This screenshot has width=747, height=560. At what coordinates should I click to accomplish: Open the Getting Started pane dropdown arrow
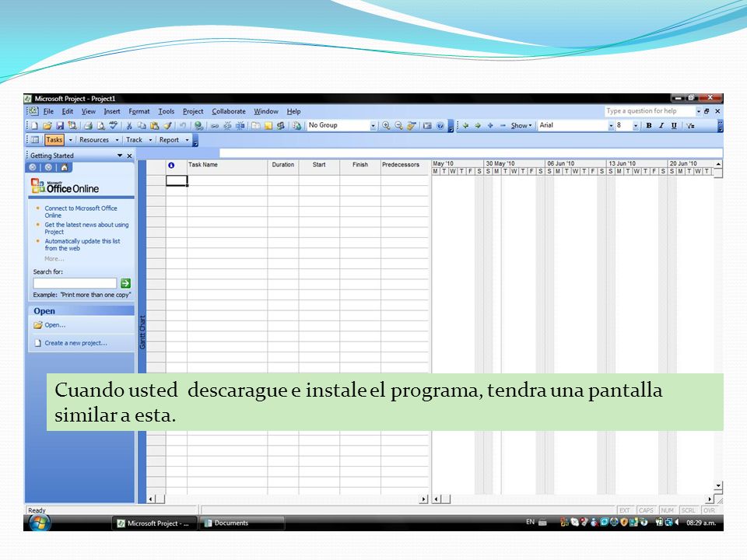pyautogui.click(x=120, y=156)
